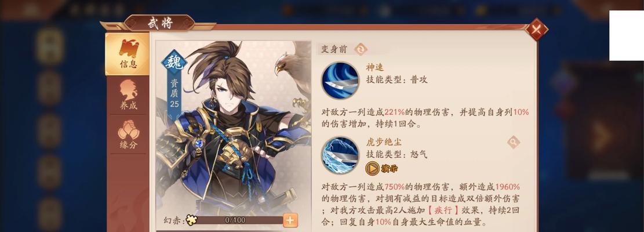644x232 pixels.
Task: Click the 变身前 label
Action: [x=334, y=49]
